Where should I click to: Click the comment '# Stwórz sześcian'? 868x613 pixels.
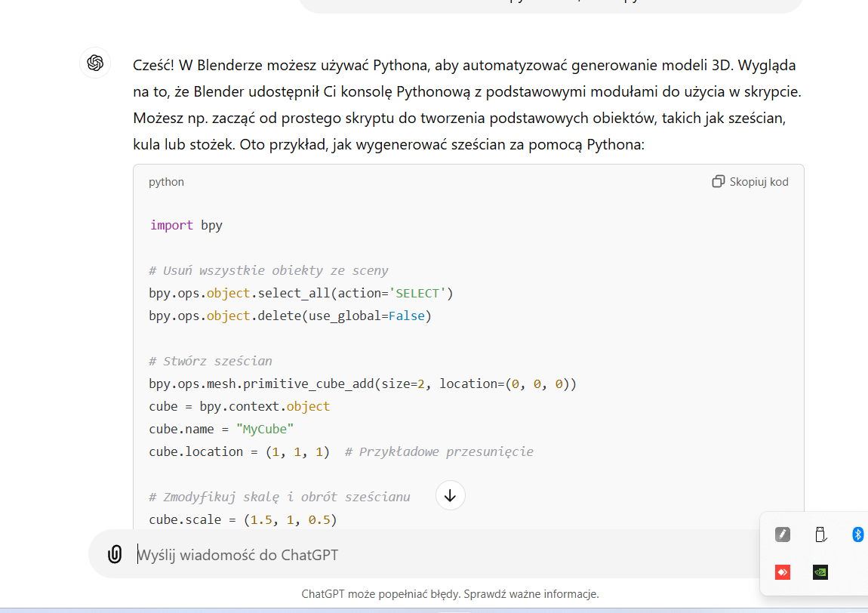pyautogui.click(x=211, y=361)
